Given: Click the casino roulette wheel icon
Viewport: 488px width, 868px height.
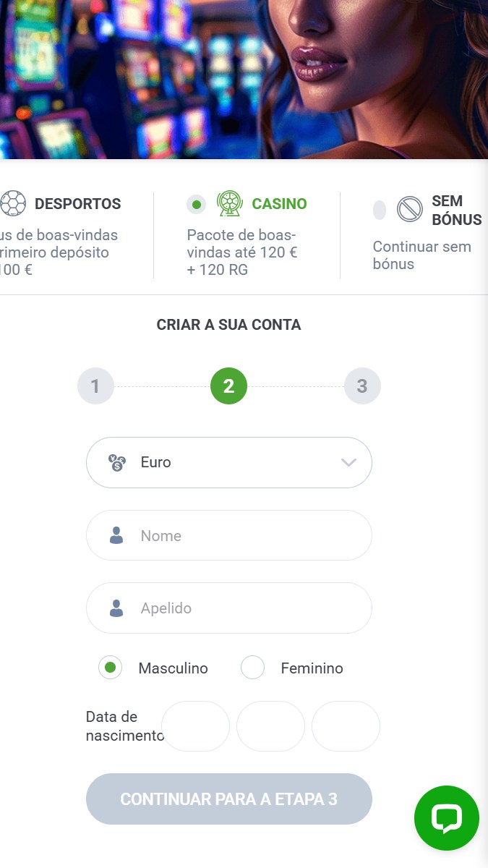Looking at the screenshot, I should pos(229,204).
